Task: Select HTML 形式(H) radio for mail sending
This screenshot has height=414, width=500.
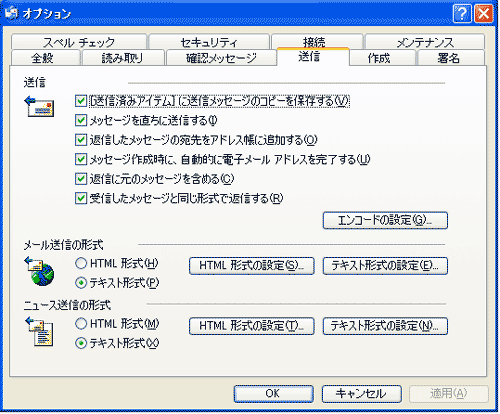Action: coord(81,263)
